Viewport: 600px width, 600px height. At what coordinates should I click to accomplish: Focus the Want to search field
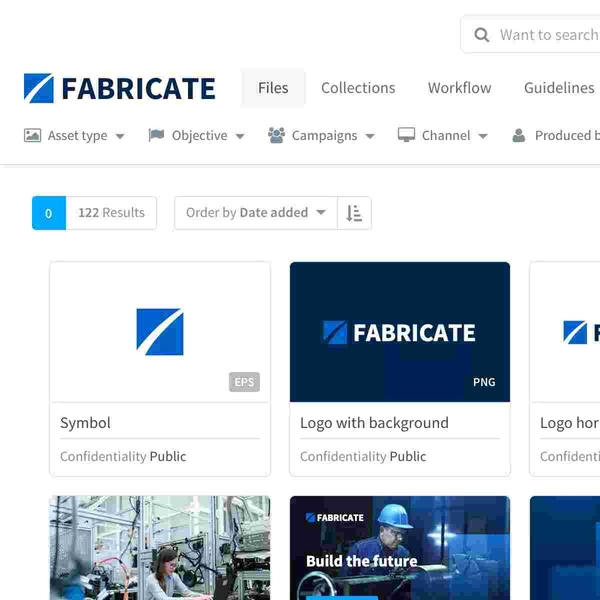click(x=530, y=35)
